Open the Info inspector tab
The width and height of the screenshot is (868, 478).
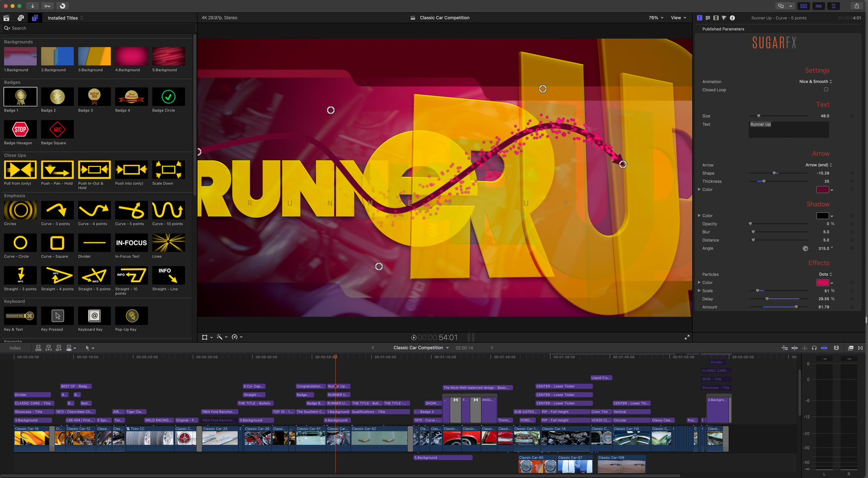coord(732,18)
